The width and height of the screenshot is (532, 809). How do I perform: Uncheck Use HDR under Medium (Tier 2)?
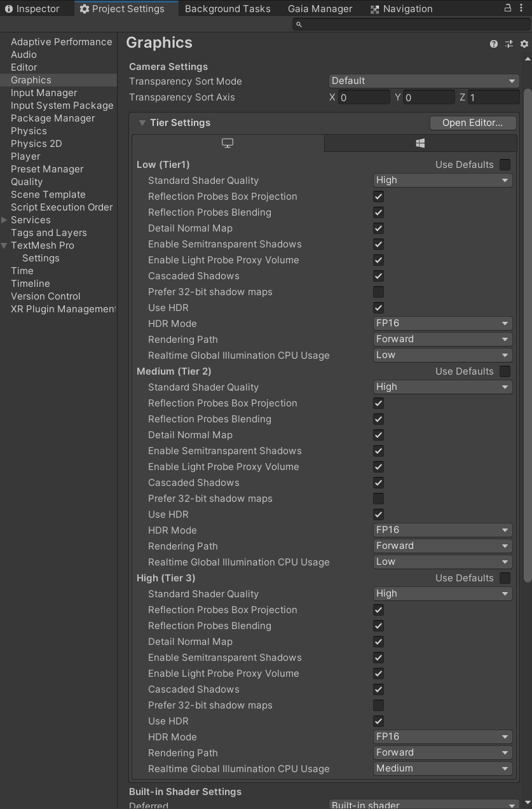click(x=378, y=514)
